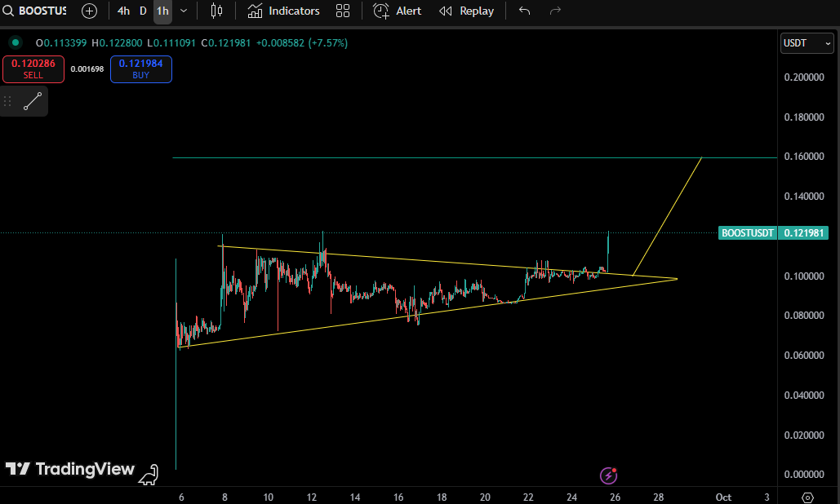
Task: Open the candle chart style icon
Action: pyautogui.click(x=216, y=11)
